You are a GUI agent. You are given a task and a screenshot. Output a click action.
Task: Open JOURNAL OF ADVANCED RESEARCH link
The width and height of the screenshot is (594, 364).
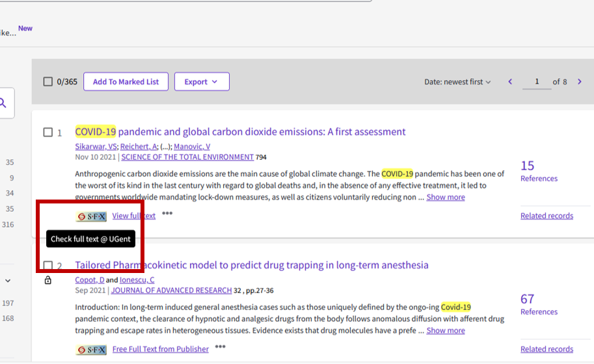(x=171, y=290)
